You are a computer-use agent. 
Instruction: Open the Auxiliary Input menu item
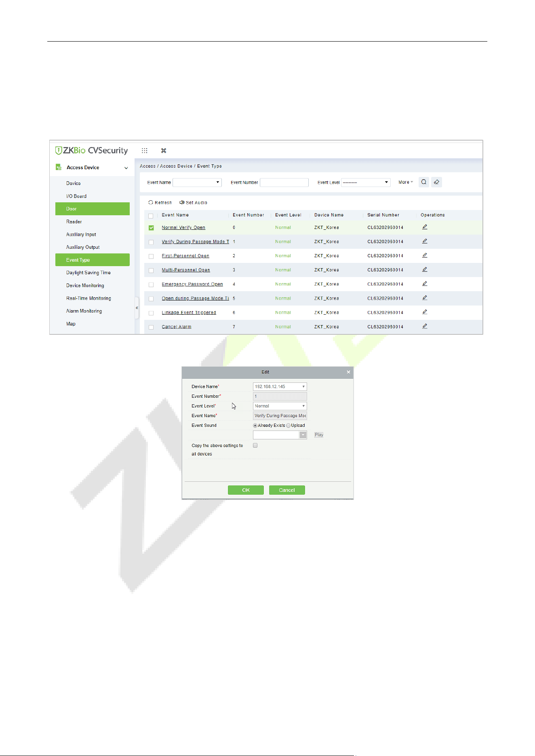click(81, 234)
